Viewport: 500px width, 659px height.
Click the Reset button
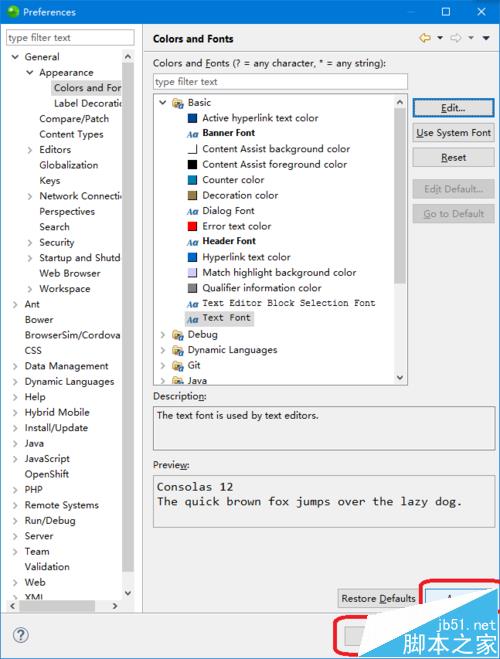(453, 158)
